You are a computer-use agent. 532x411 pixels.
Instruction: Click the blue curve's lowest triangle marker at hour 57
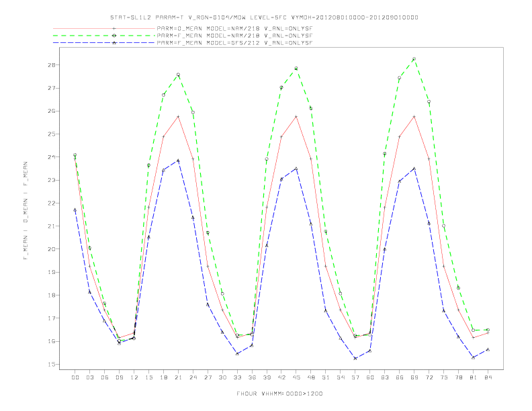(355, 359)
